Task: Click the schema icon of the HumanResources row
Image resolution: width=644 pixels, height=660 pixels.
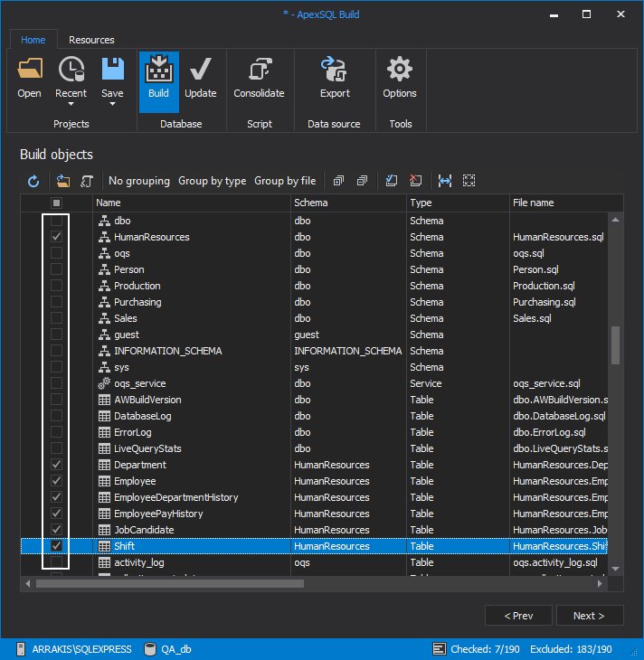Action: pos(104,237)
